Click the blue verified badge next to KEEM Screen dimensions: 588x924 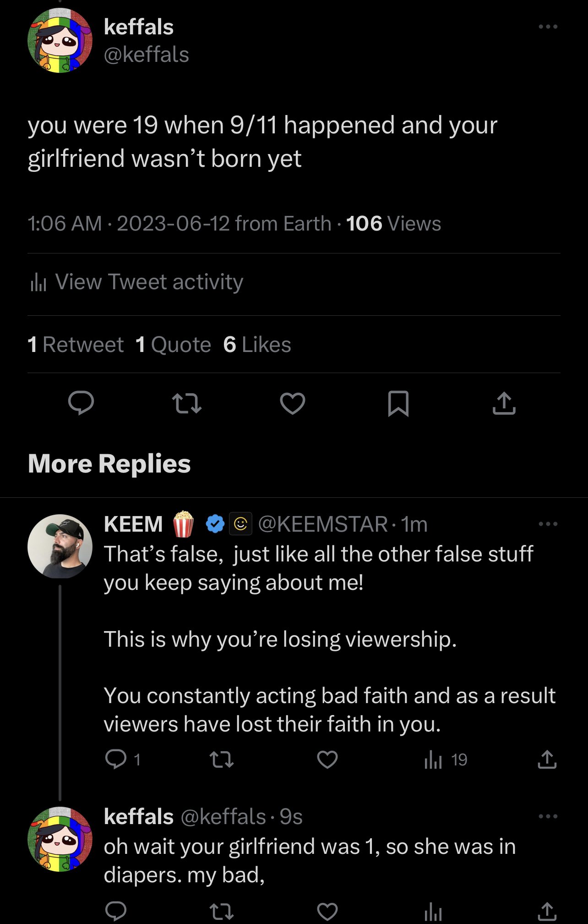coord(215,524)
